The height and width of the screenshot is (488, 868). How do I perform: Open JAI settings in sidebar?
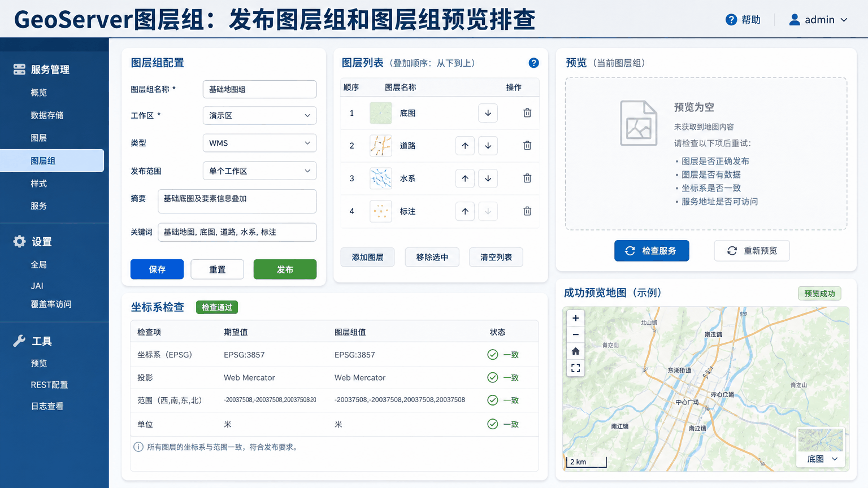pyautogui.click(x=37, y=286)
